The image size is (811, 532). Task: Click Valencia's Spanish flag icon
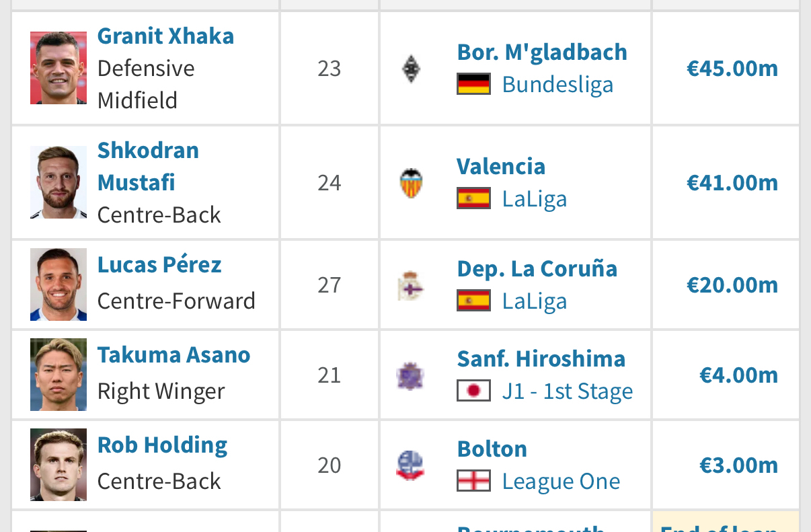click(x=473, y=199)
